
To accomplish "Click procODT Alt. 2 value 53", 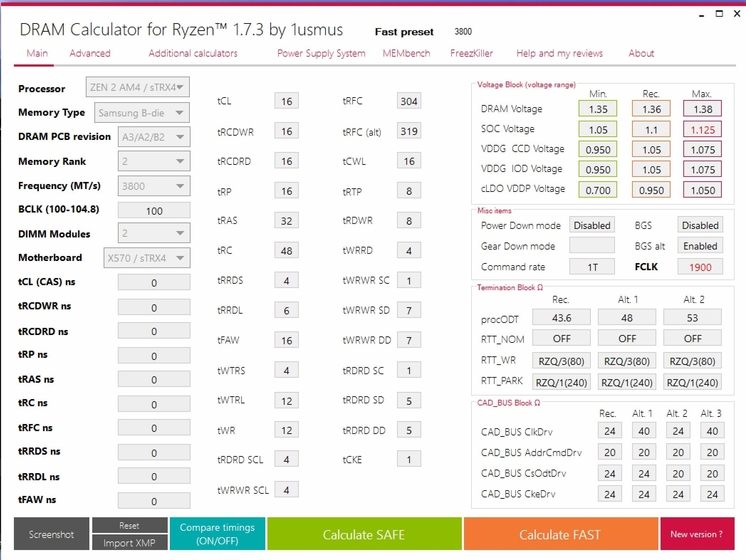I will coord(692,318).
